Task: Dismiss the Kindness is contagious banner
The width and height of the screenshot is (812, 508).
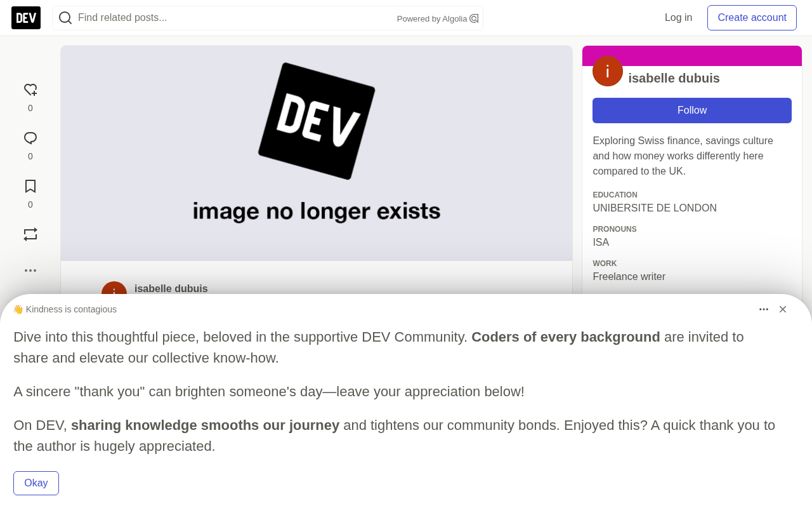Action: click(x=783, y=309)
